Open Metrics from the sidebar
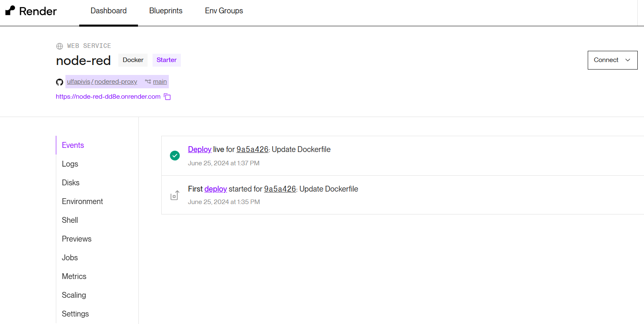 click(x=74, y=276)
